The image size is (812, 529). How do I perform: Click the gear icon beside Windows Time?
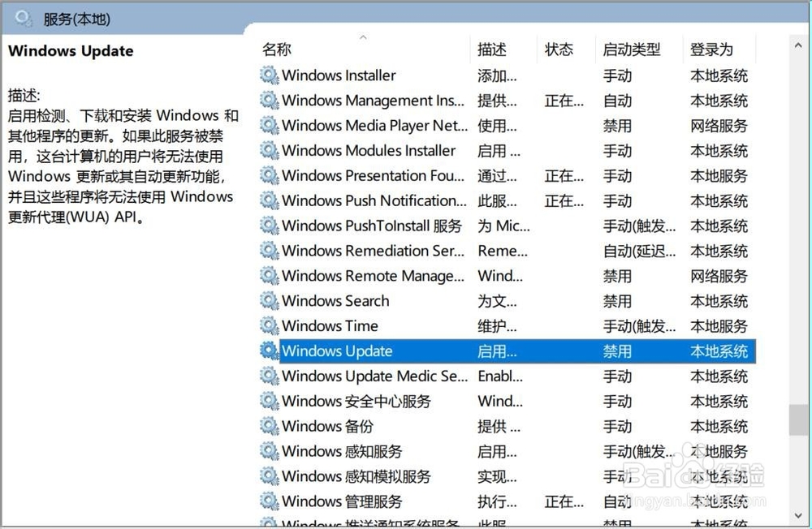(269, 326)
